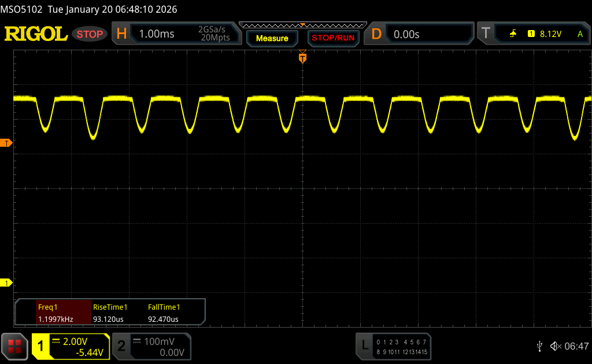Click the muted speaker sound icon
592x364 pixels.
(x=555, y=346)
